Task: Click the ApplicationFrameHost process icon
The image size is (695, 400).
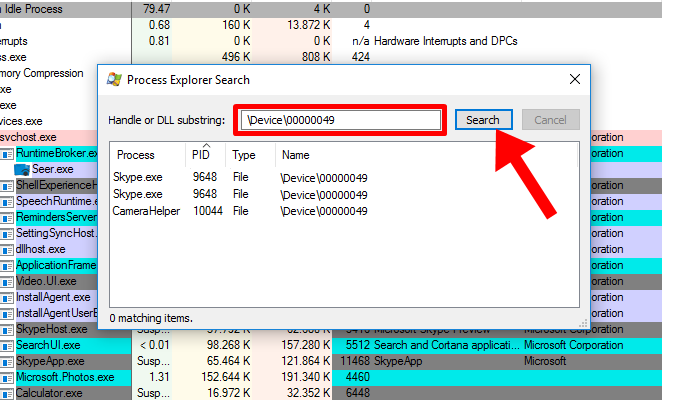Action: (x=7, y=266)
